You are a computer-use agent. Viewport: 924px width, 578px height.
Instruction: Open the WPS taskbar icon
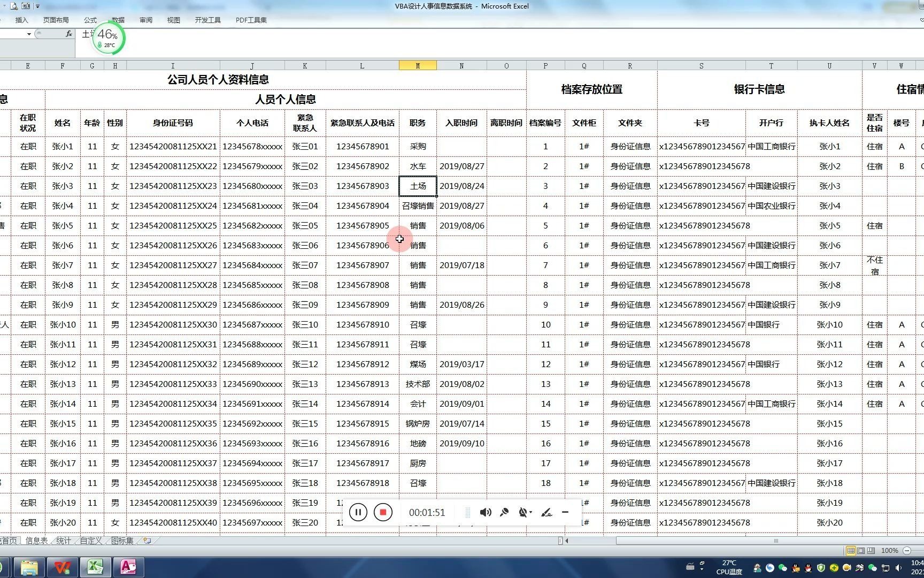coord(62,567)
